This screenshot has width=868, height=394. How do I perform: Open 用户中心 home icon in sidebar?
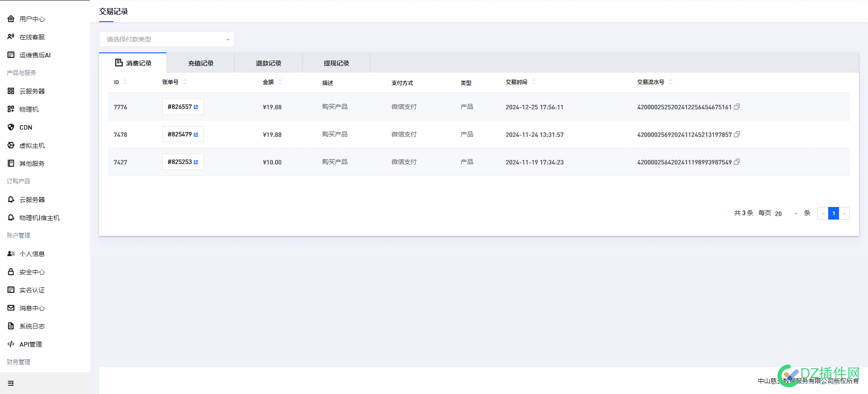(11, 19)
